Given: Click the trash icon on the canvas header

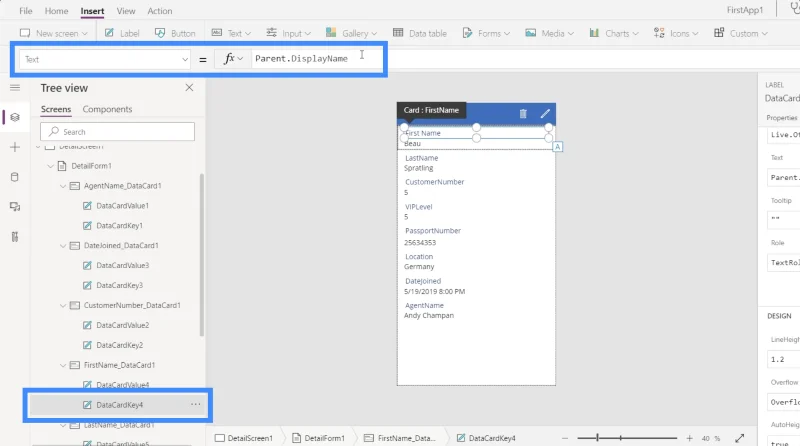Looking at the screenshot, I should pyautogui.click(x=523, y=114).
